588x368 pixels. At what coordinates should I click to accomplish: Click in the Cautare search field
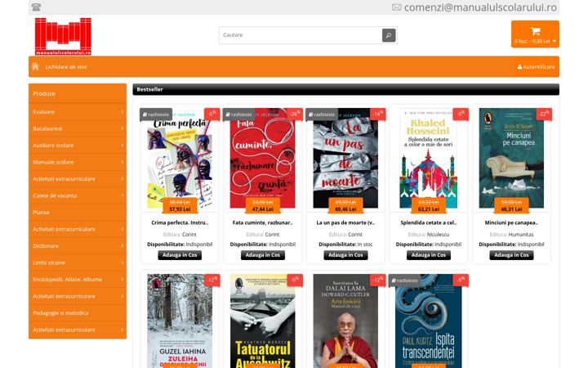pos(301,35)
